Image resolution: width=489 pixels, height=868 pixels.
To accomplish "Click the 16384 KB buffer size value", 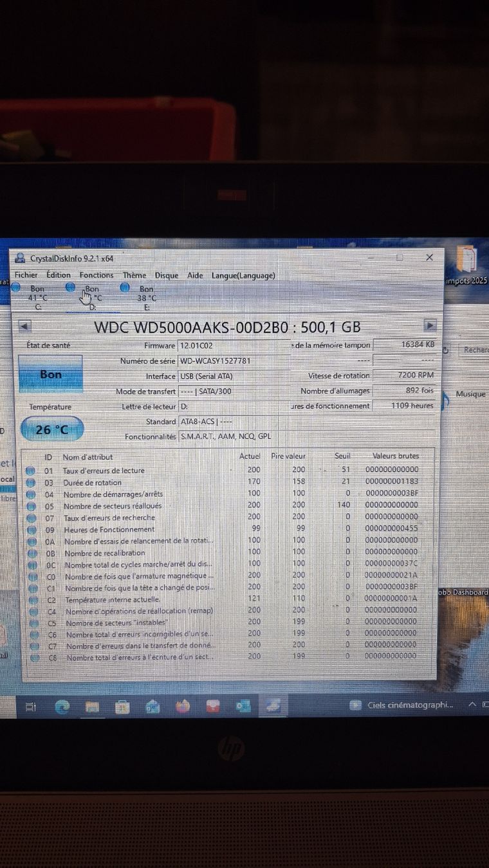I will [x=405, y=345].
